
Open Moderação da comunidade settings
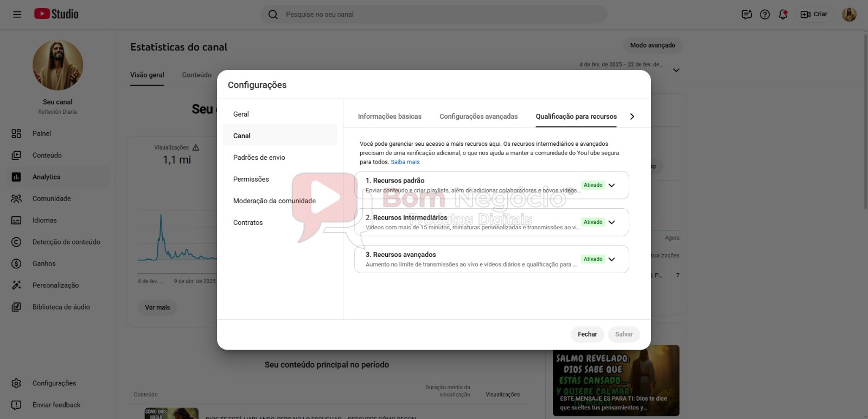(x=280, y=201)
